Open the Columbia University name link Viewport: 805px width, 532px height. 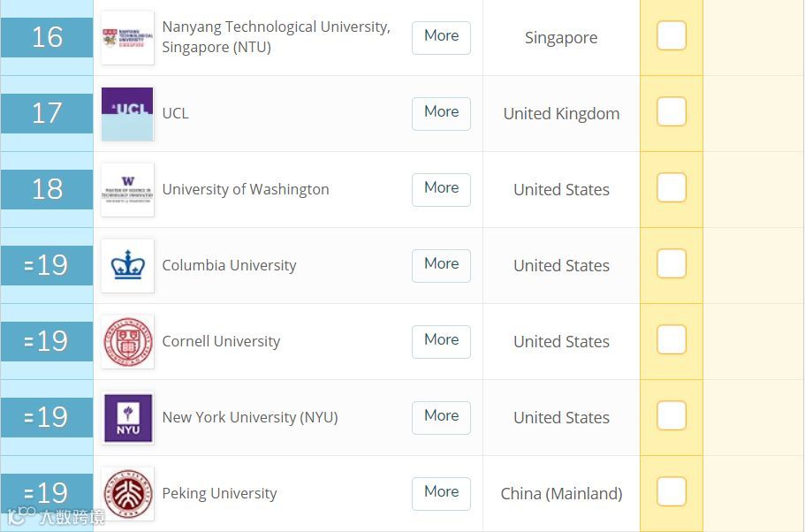(229, 265)
